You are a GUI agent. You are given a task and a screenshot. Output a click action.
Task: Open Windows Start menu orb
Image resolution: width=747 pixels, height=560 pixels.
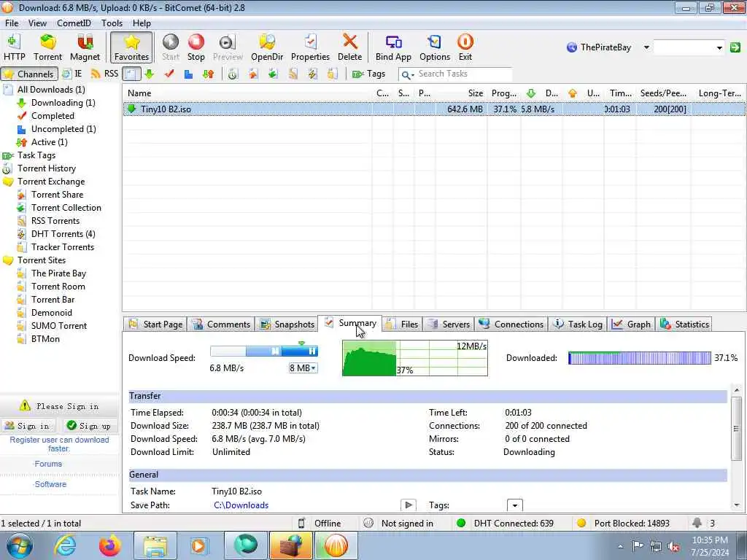(19, 545)
